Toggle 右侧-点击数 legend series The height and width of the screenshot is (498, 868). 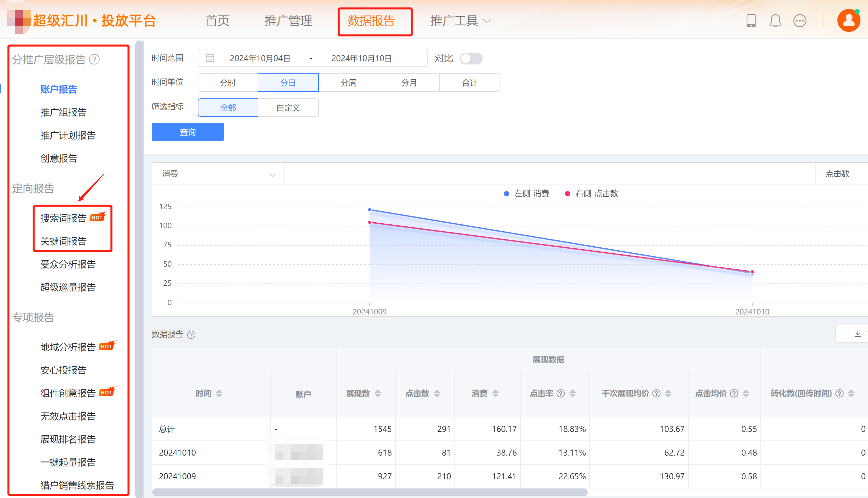[x=591, y=194]
